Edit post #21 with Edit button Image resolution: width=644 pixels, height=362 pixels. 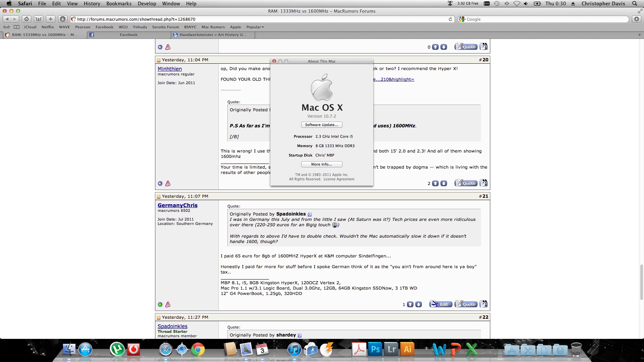[x=441, y=304]
